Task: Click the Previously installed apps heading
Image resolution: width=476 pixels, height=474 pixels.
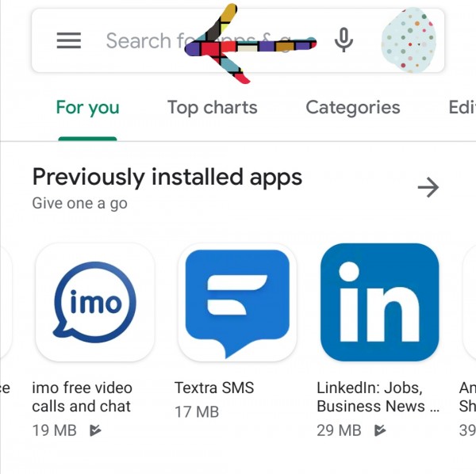Action: click(167, 177)
